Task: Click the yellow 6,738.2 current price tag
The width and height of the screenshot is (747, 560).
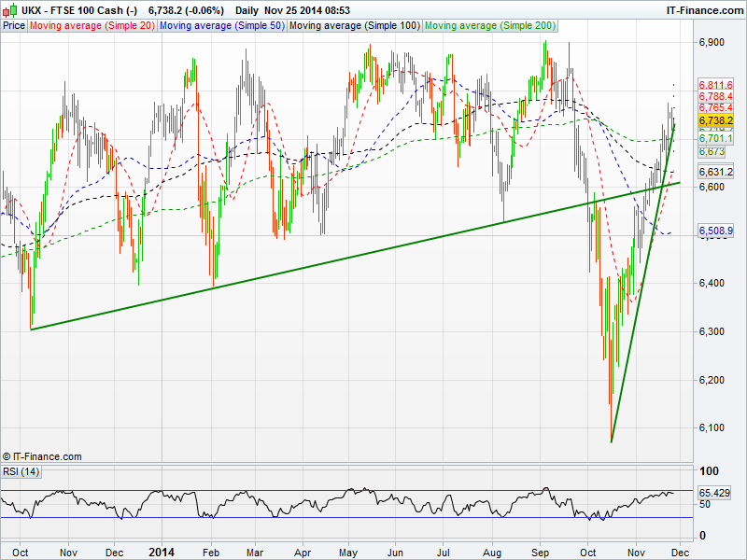Action: [x=716, y=122]
